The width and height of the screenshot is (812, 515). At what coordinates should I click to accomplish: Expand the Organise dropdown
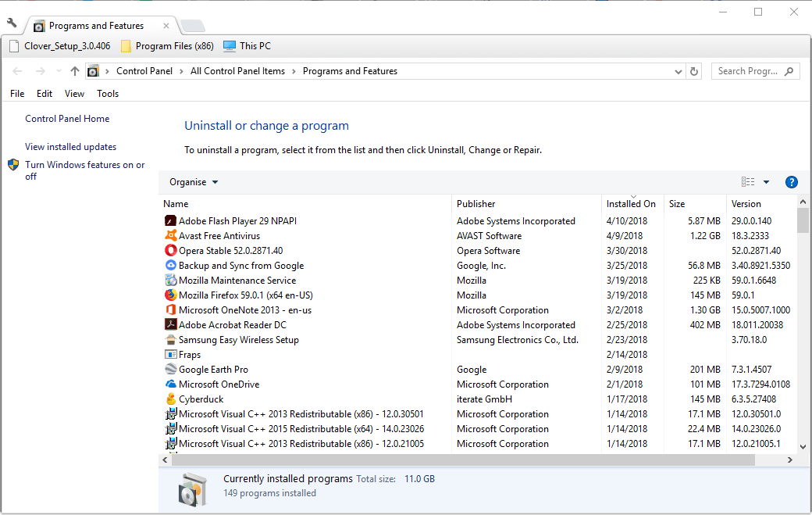pos(193,182)
